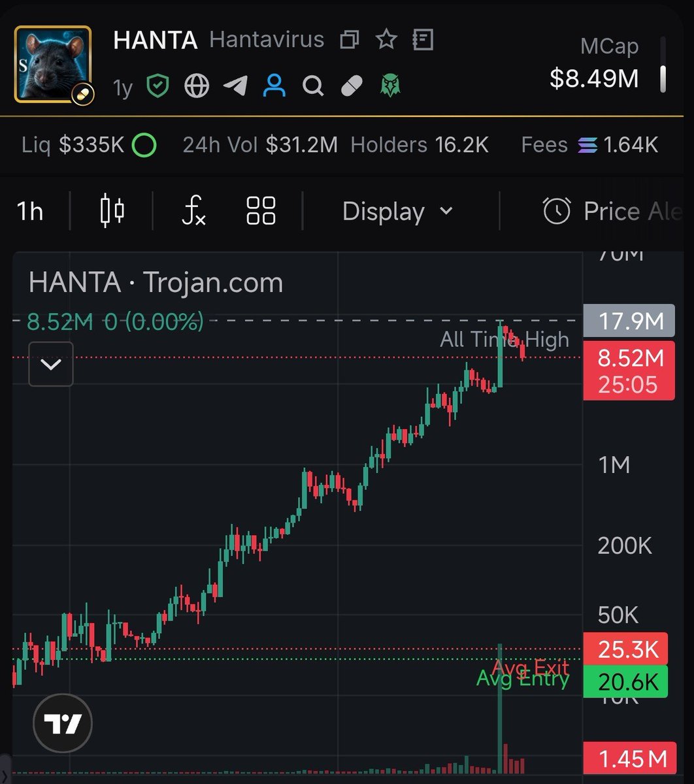
Task: Open the notes icon beside the star
Action: click(x=423, y=41)
